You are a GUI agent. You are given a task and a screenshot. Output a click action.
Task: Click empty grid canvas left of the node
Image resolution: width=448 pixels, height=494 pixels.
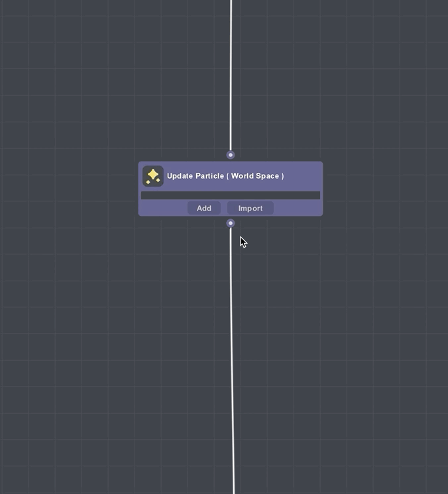pyautogui.click(x=66, y=189)
